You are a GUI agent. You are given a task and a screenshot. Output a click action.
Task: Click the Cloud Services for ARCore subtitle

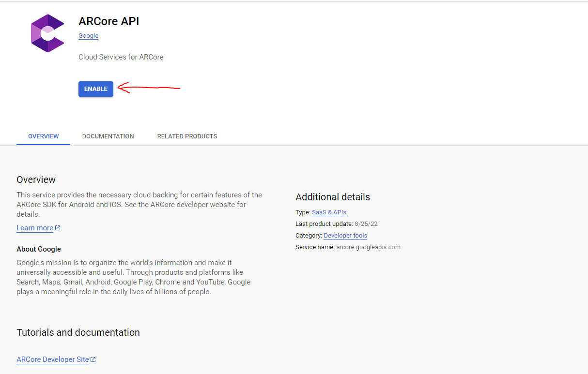[x=121, y=57]
